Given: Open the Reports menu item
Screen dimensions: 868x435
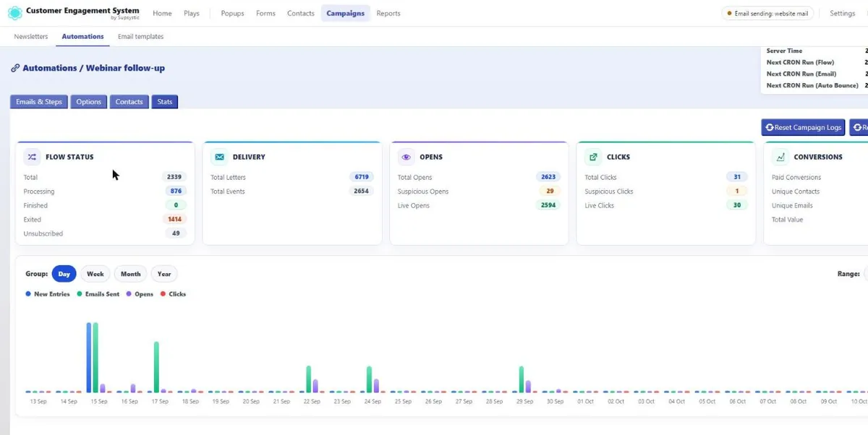Looking at the screenshot, I should (x=388, y=13).
